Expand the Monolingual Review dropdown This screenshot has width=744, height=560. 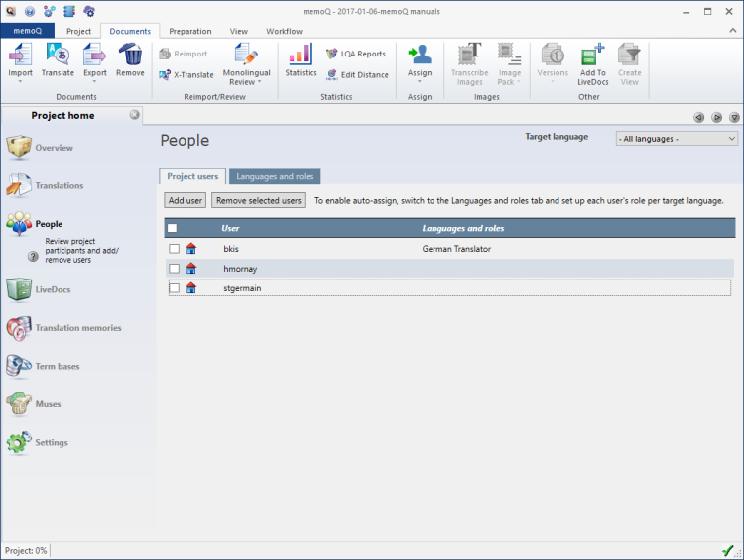click(259, 82)
